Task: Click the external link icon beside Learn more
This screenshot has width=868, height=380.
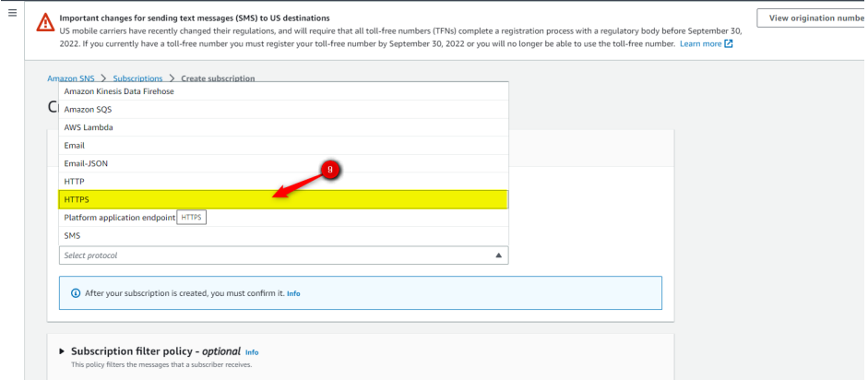Action: click(x=728, y=44)
